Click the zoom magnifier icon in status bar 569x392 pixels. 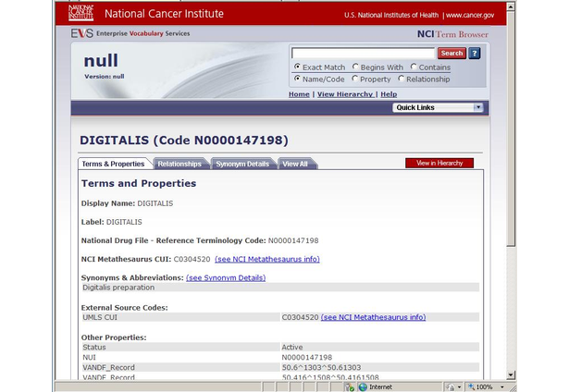[x=471, y=387]
